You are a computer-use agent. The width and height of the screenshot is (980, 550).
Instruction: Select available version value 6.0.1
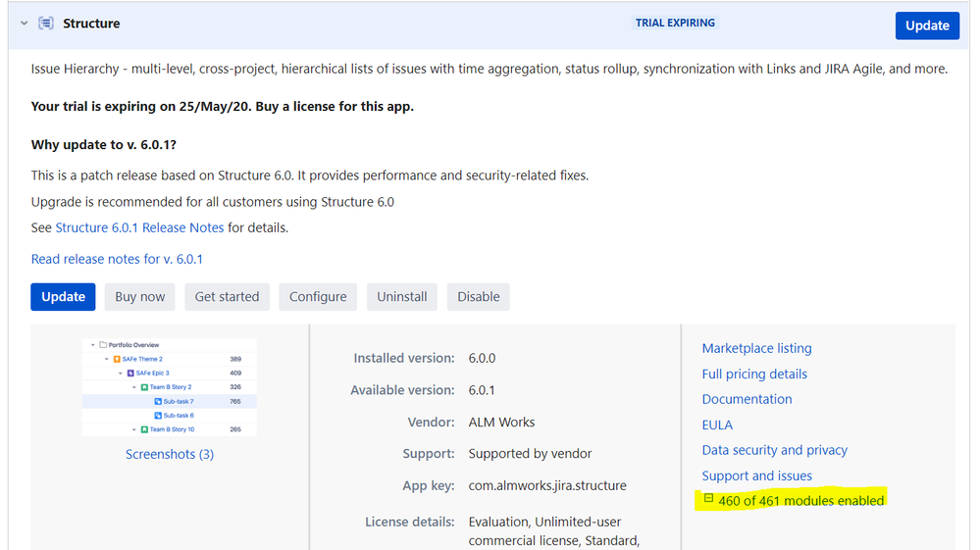click(x=482, y=390)
